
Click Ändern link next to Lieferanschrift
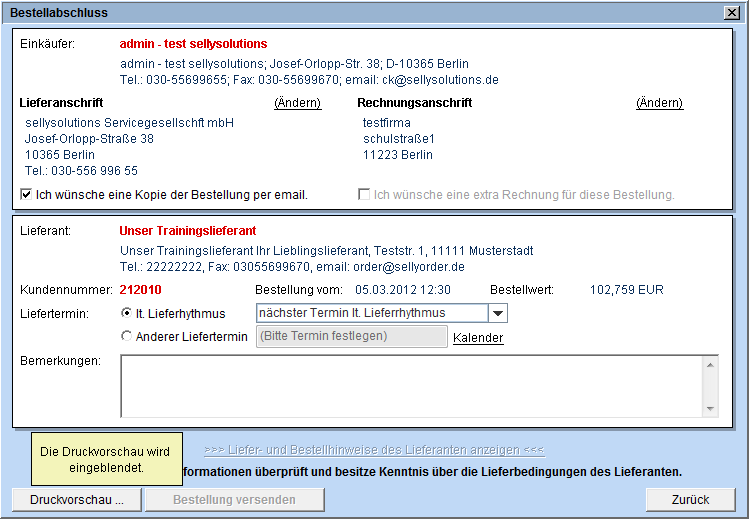(x=298, y=103)
